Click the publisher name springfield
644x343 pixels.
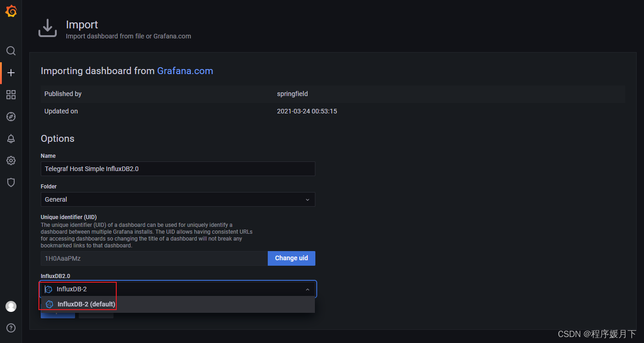tap(292, 94)
